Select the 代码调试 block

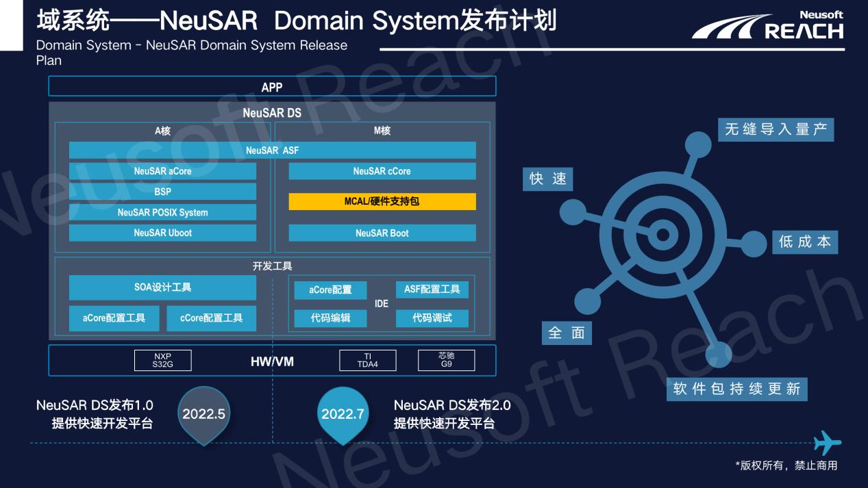click(x=432, y=318)
